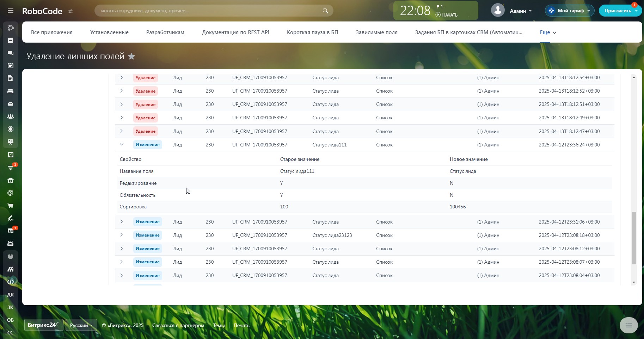The image size is (644, 339).
Task: Click the search magnifier icon
Action: coord(325,11)
